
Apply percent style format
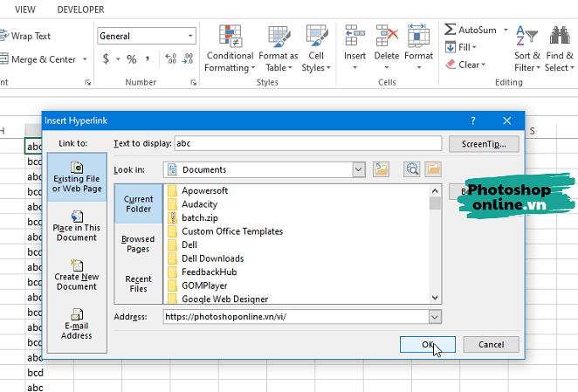click(132, 59)
